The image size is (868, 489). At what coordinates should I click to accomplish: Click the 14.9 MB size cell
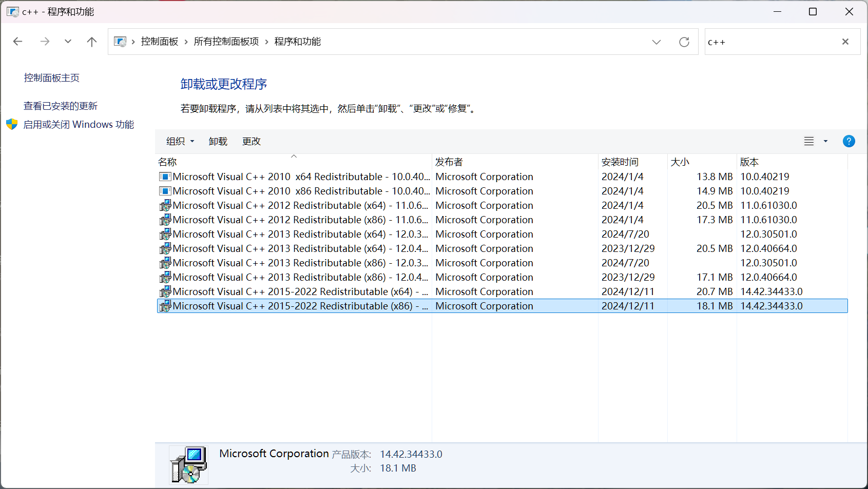(715, 191)
